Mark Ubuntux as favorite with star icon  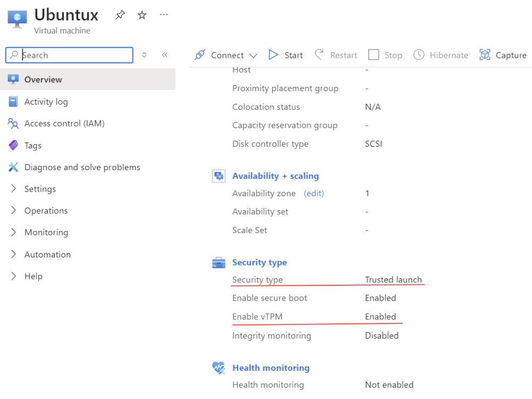(x=142, y=15)
